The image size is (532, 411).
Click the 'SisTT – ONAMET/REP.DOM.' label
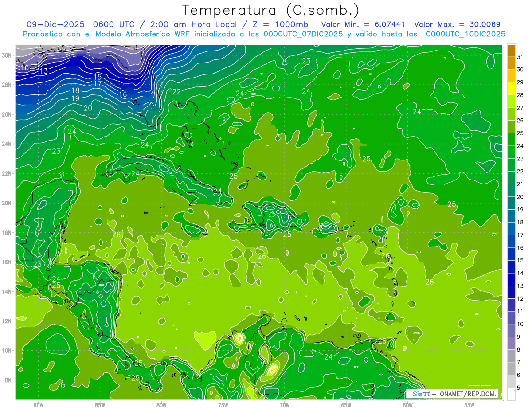[x=452, y=394]
